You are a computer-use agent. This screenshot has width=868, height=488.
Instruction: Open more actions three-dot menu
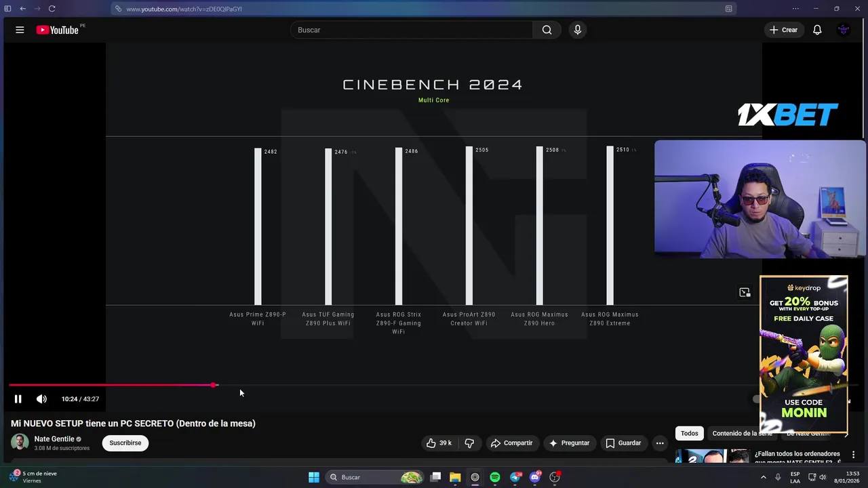pyautogui.click(x=660, y=443)
